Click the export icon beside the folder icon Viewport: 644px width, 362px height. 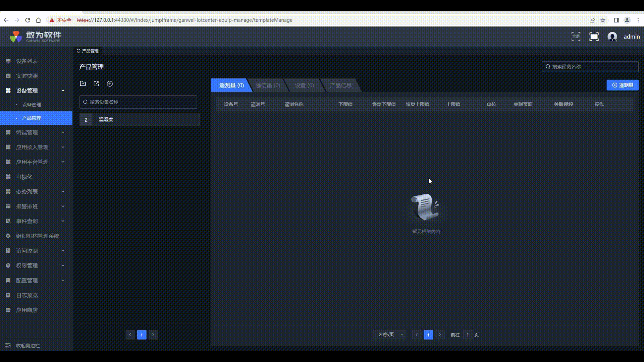click(96, 84)
